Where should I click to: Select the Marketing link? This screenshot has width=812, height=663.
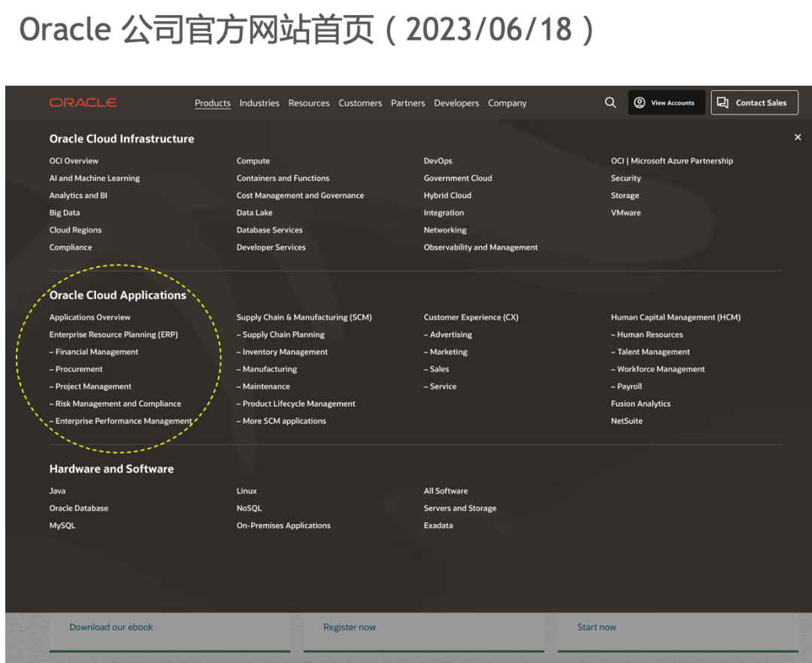point(446,352)
